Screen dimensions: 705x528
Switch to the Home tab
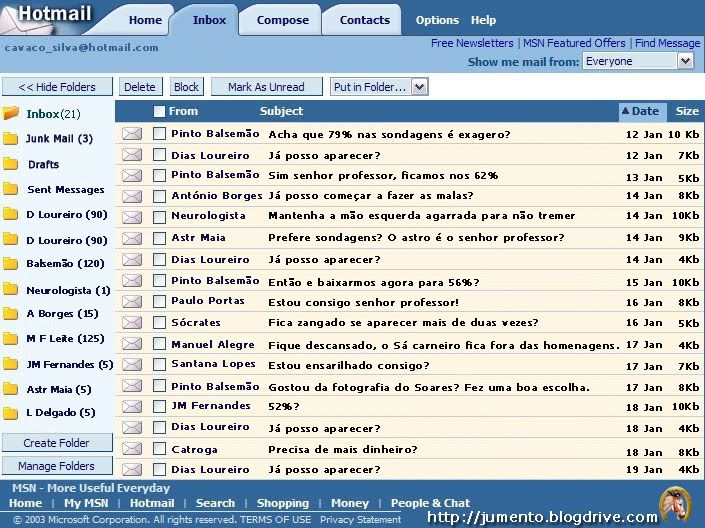click(x=145, y=20)
